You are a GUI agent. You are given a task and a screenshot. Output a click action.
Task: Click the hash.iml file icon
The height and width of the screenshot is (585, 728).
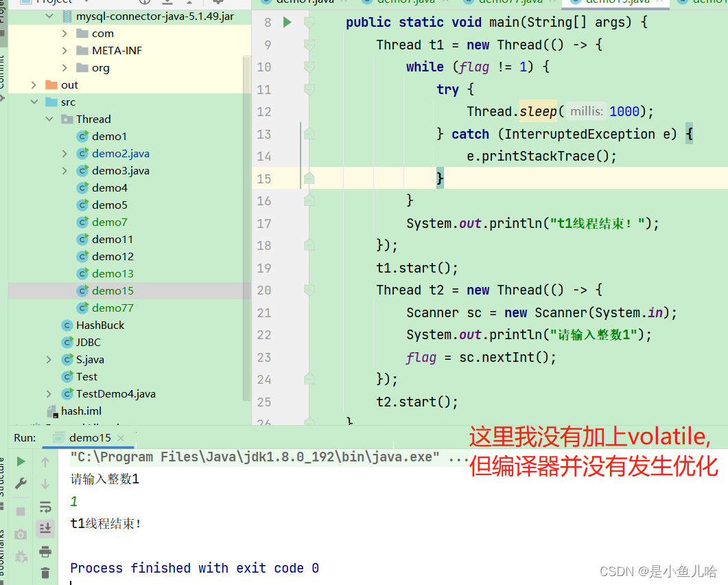coord(52,411)
